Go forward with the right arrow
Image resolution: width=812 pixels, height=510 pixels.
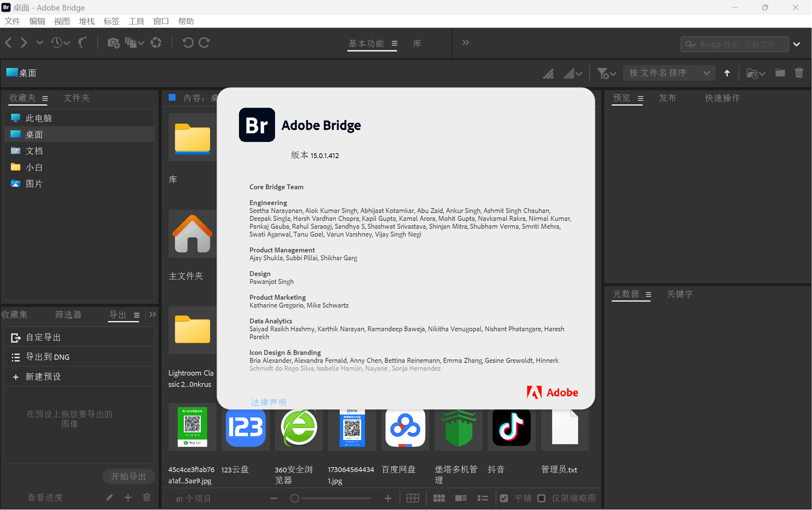(24, 43)
